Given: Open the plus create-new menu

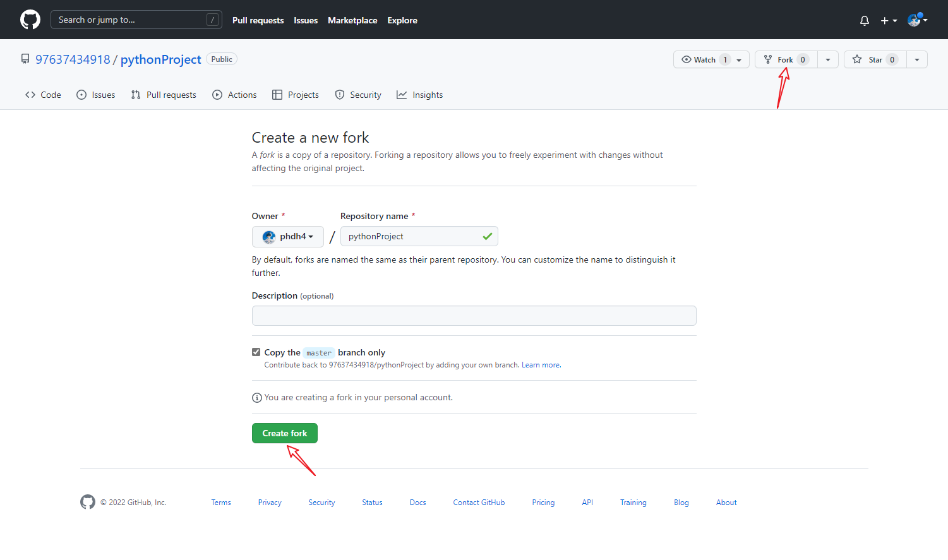Looking at the screenshot, I should click(x=889, y=20).
